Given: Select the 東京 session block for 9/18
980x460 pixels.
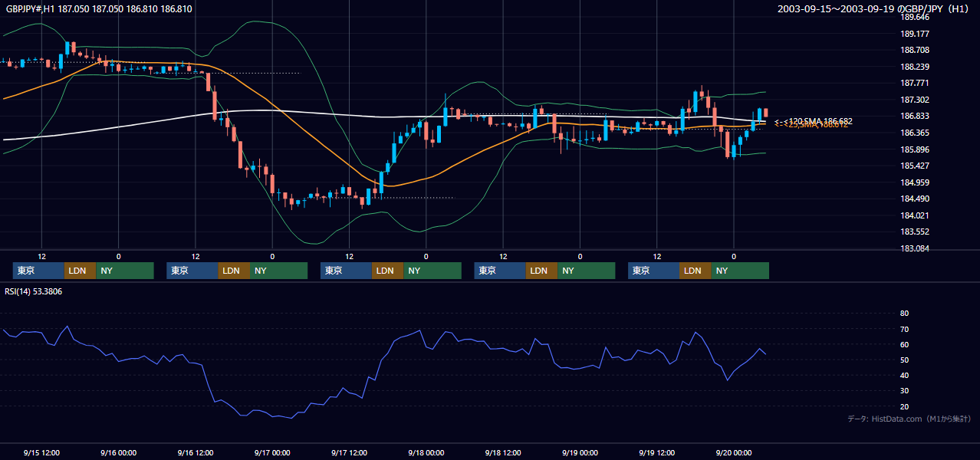Looking at the screenshot, I should tap(500, 271).
